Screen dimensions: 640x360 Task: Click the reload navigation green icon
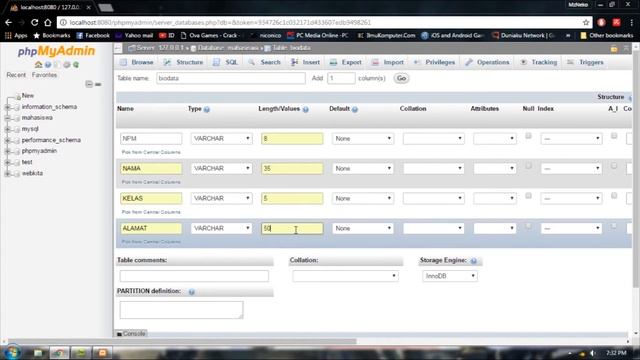(x=76, y=64)
